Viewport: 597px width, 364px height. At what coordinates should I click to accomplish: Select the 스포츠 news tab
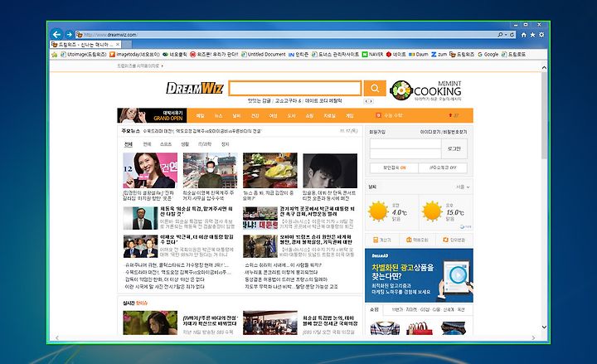(x=166, y=144)
